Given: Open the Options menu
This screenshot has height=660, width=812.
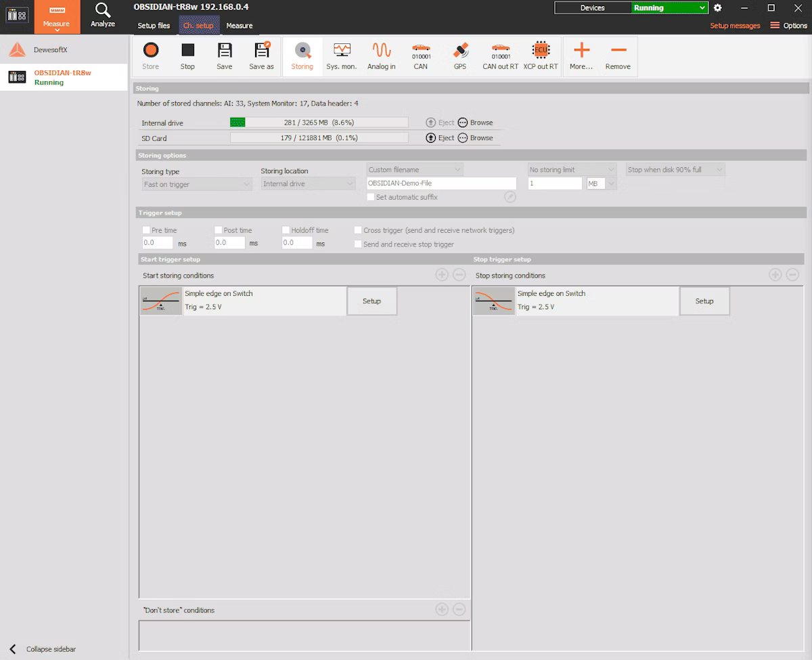Looking at the screenshot, I should pos(789,26).
